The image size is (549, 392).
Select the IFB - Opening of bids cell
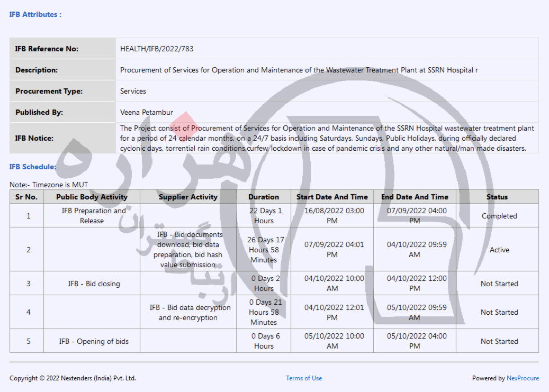(94, 341)
